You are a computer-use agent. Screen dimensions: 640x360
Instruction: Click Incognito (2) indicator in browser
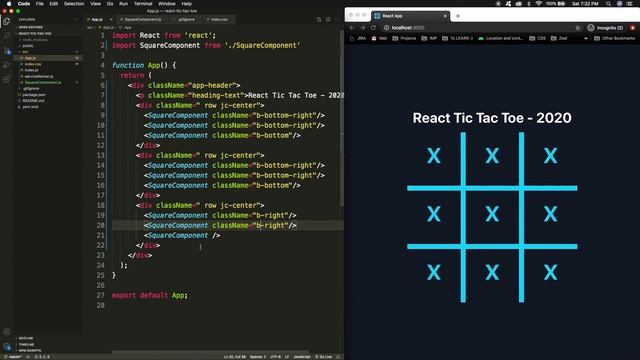(605, 28)
